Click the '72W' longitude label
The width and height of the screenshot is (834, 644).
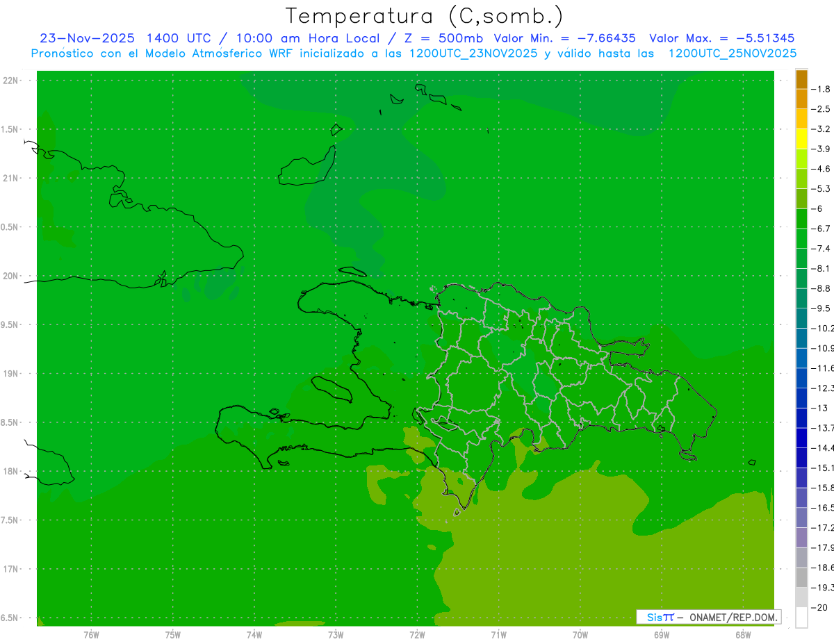[417, 635]
